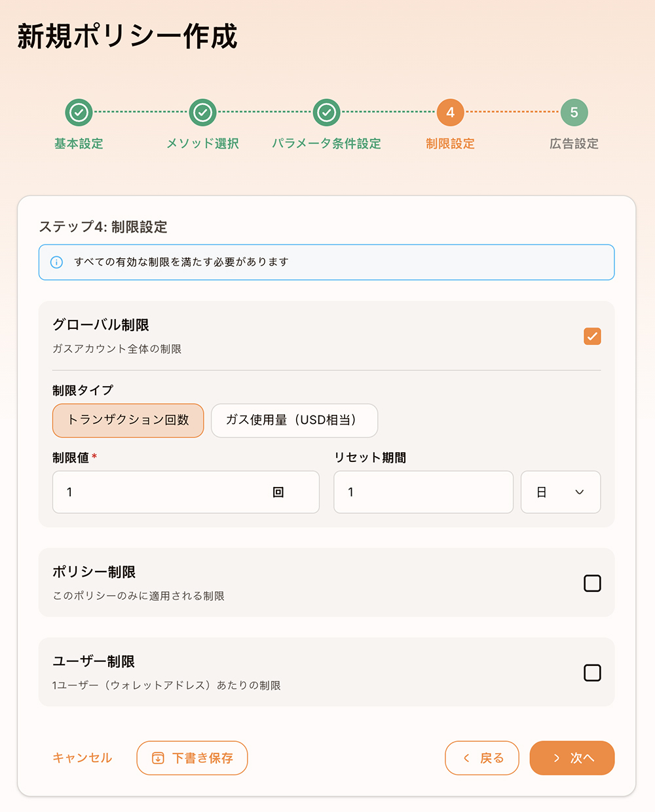Select トランザクション回数 limit type
The height and width of the screenshot is (812, 655).
128,420
